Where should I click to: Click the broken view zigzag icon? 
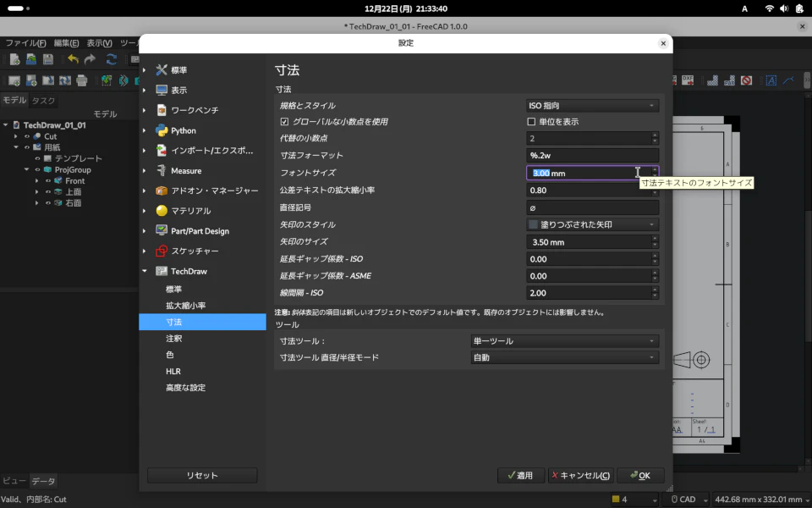(123, 80)
